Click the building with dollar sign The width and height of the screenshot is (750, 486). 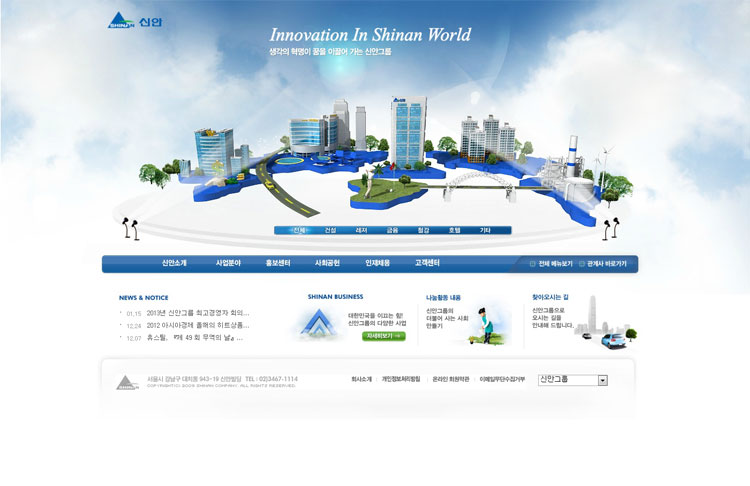pyautogui.click(x=214, y=152)
